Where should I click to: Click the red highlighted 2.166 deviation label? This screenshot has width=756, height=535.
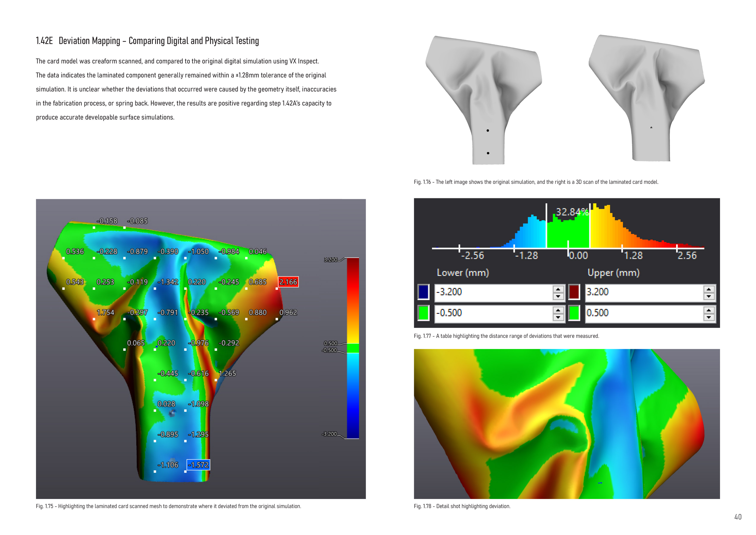[x=288, y=282]
